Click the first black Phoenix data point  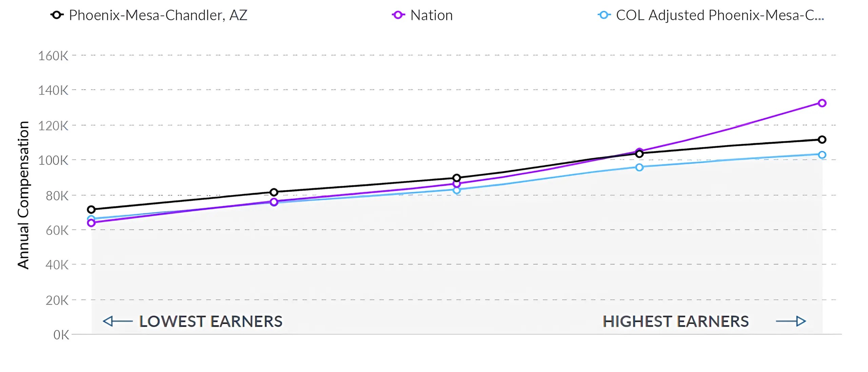[91, 209]
